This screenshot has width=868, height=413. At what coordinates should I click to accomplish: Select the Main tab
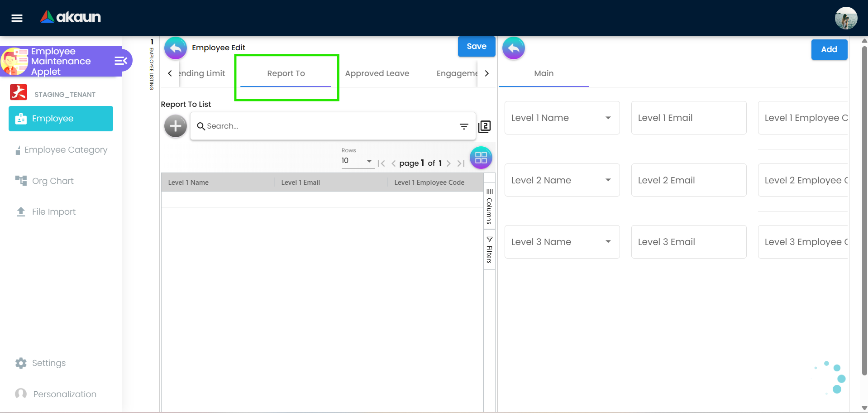(543, 73)
